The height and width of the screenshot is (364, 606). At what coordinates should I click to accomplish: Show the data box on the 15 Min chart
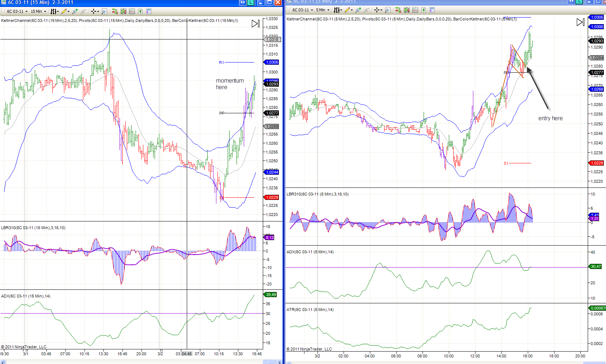point(104,11)
